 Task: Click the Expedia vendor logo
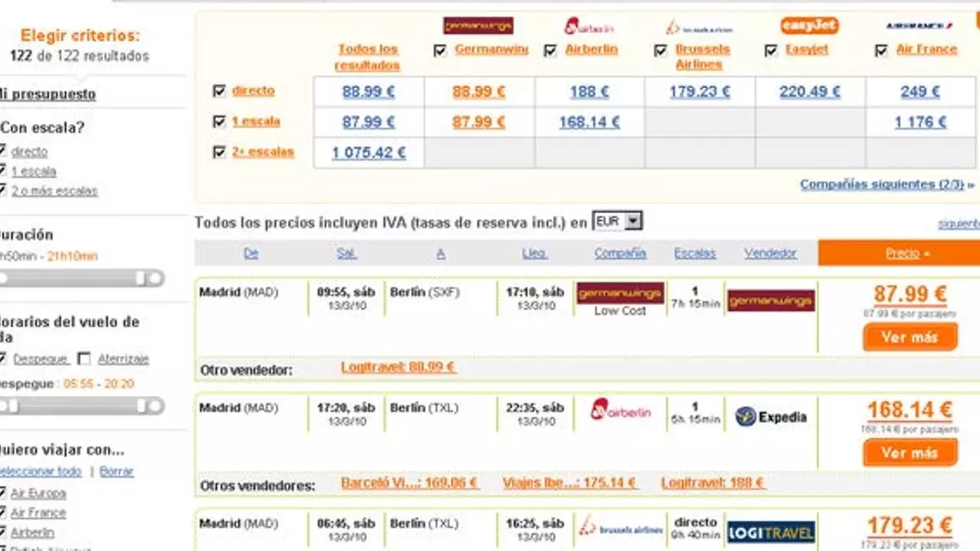[x=770, y=417]
